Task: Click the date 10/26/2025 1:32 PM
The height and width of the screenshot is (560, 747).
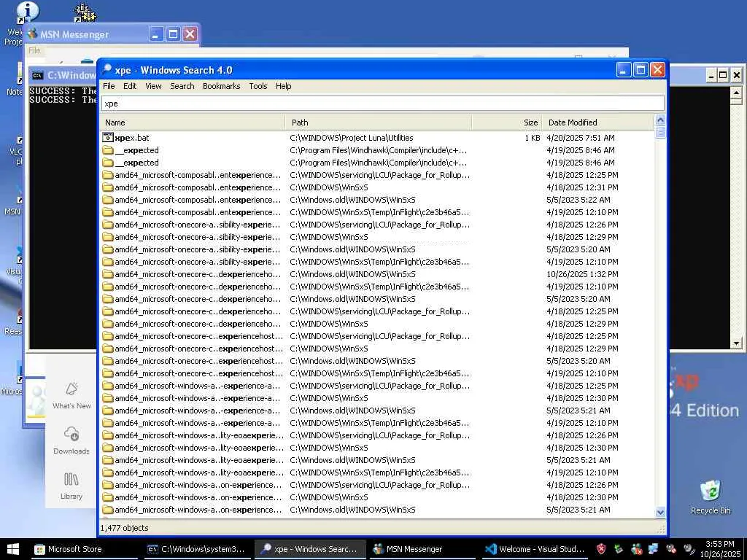Action: coord(583,274)
